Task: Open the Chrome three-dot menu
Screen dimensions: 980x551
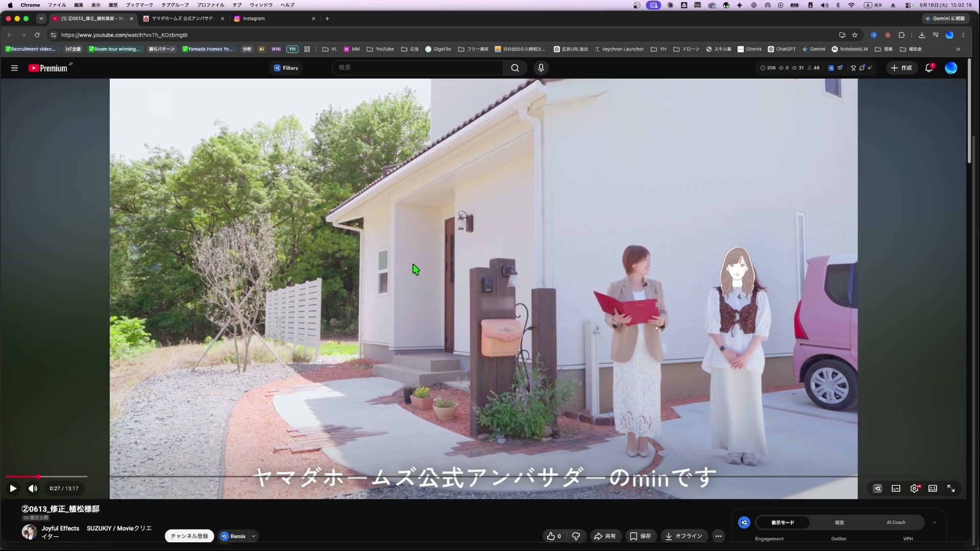Action: [963, 35]
